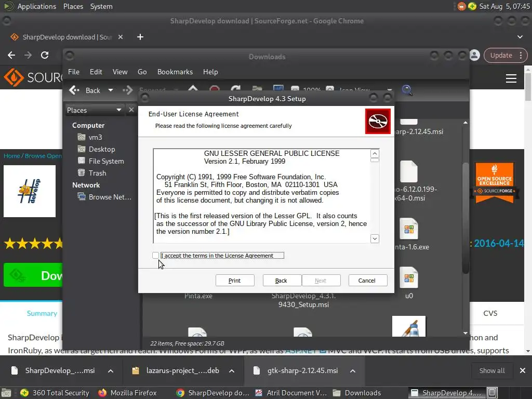Viewport: 532px width, 399px height.
Task: Click the down arrow of license text scrollbar
Action: point(375,239)
